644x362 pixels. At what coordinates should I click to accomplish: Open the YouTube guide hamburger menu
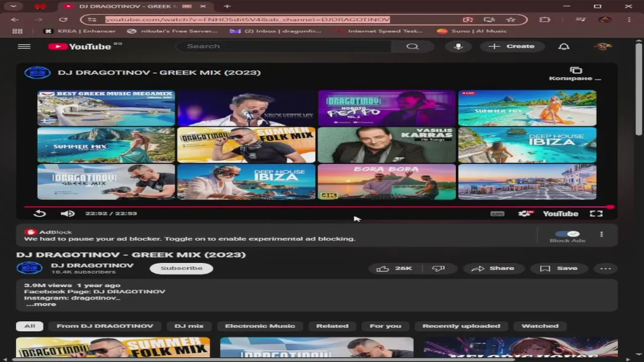point(24,46)
